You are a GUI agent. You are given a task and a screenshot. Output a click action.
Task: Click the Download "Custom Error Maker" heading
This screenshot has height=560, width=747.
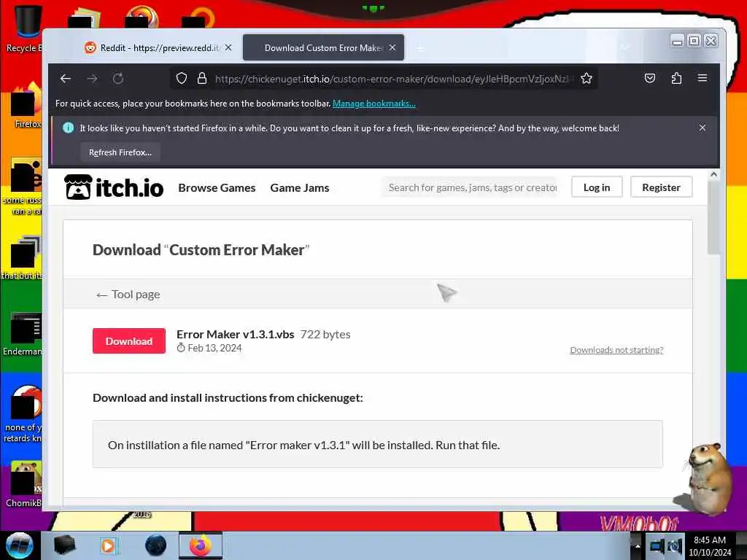point(201,249)
